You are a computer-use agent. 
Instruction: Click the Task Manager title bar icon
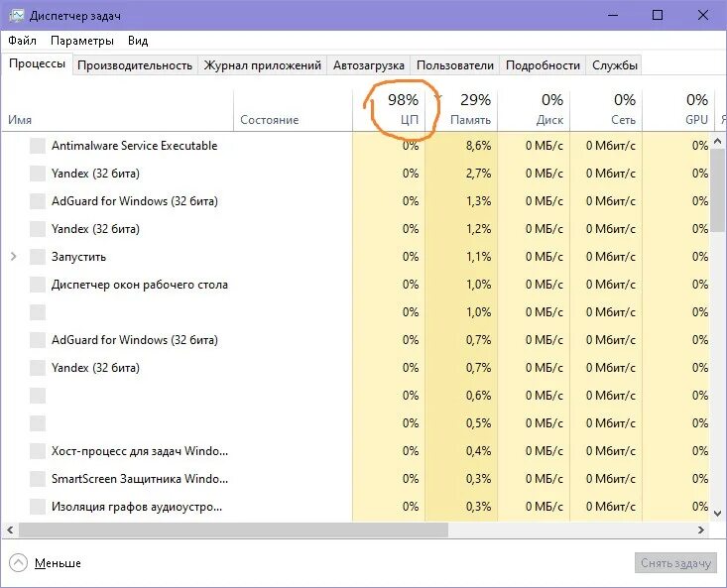[x=16, y=15]
